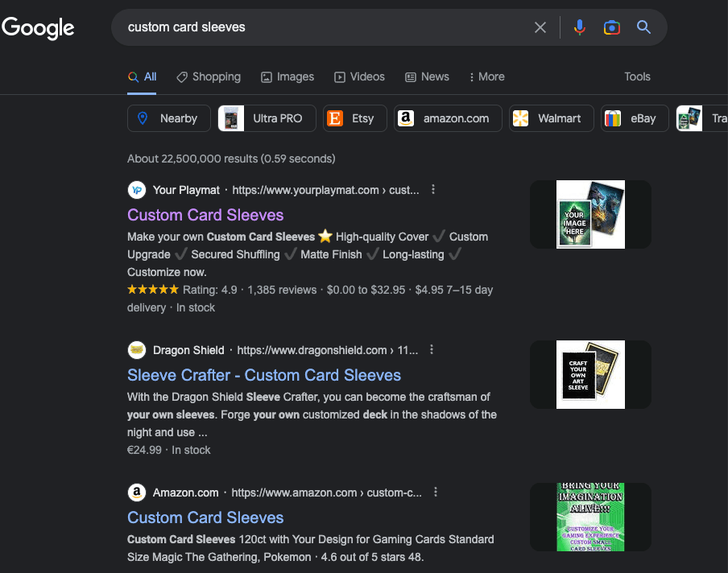The width and height of the screenshot is (728, 573).
Task: Start voice search with the microphone icon
Action: click(579, 27)
